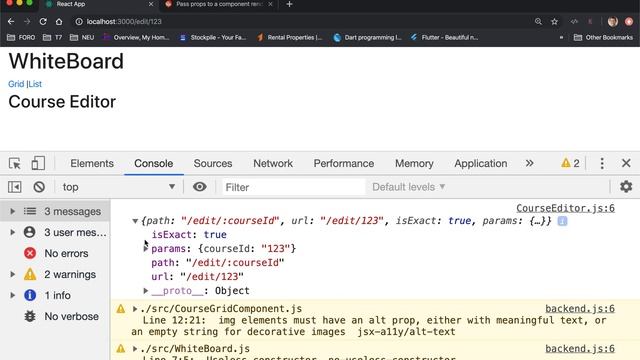
Task: Close the DevTools panel
Action: click(x=626, y=163)
